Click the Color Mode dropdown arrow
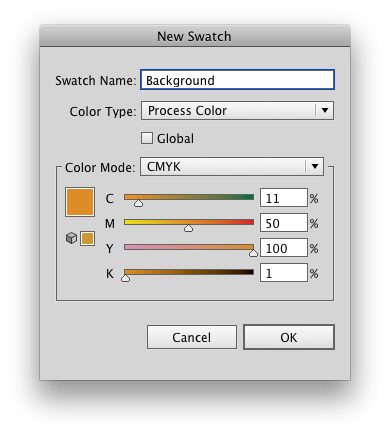The width and height of the screenshot is (390, 435). (x=315, y=166)
